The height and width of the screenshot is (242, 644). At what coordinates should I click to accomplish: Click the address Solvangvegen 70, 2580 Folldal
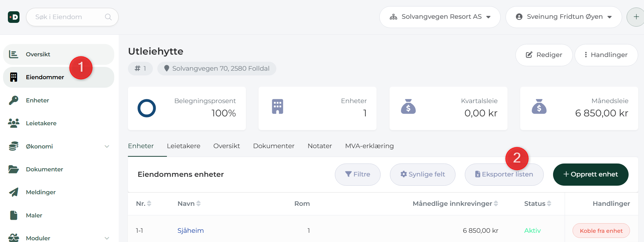point(217,69)
